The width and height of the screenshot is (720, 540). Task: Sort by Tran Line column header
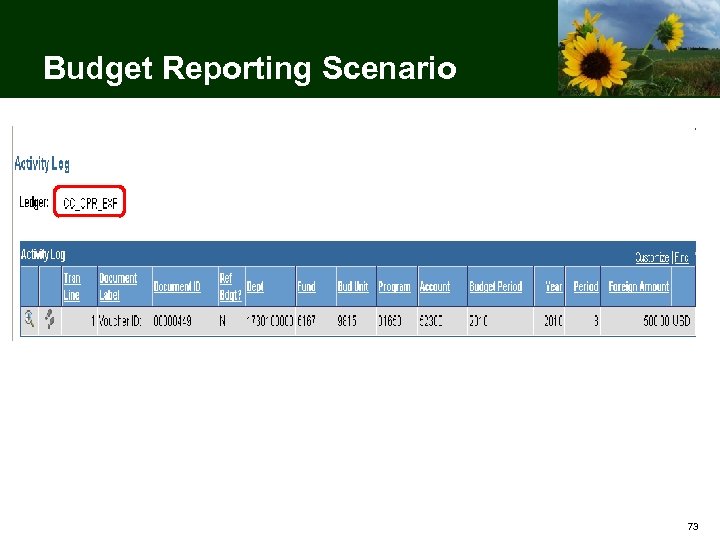72,287
